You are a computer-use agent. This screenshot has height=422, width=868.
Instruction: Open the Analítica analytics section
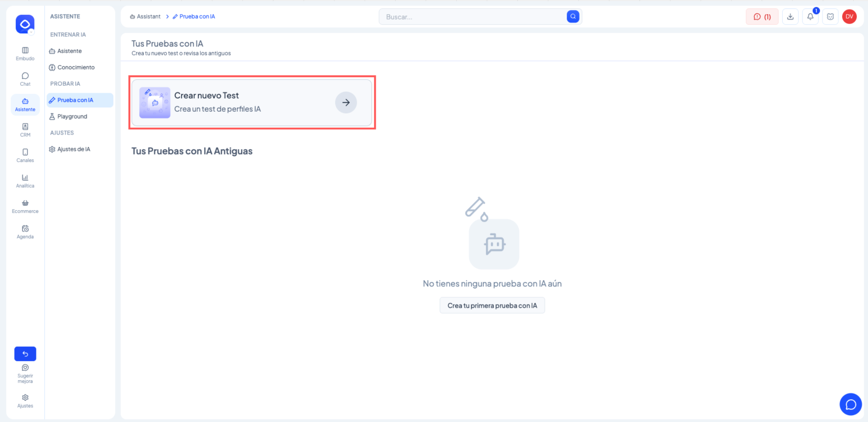(x=25, y=181)
